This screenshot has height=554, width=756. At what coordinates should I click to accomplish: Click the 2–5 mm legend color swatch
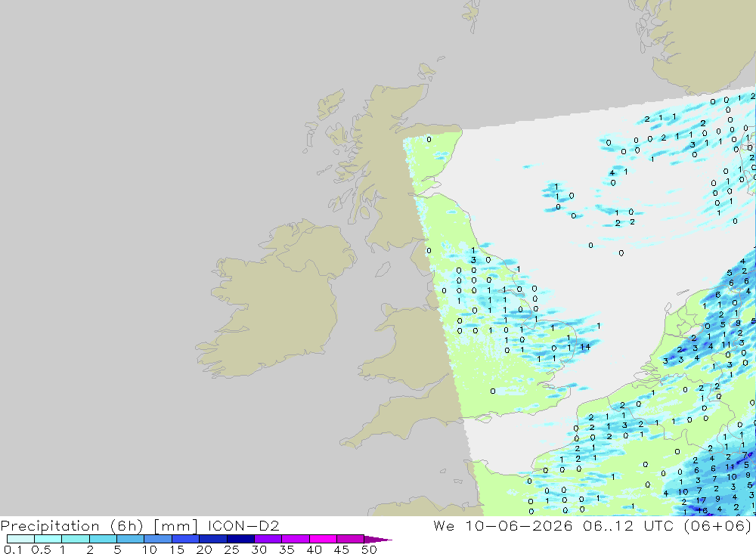[x=103, y=539]
